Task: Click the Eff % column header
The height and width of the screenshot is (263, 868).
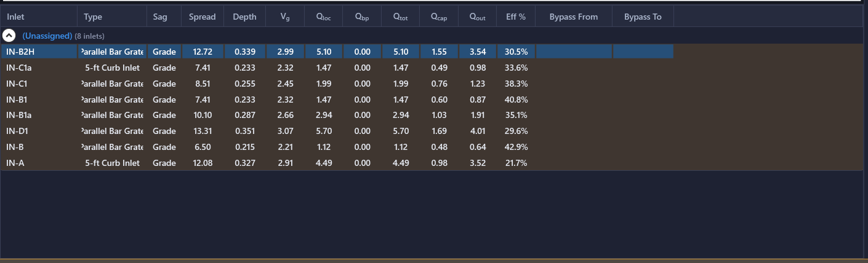Action: point(516,17)
